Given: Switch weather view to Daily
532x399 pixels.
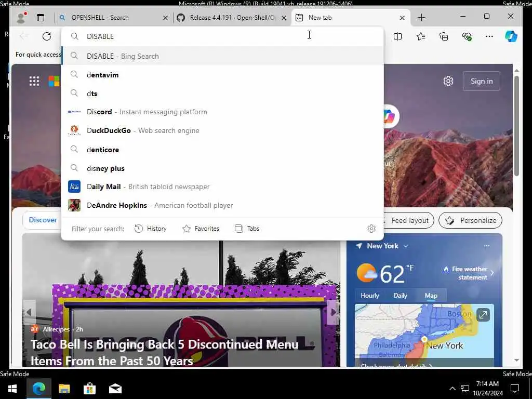Looking at the screenshot, I should [401, 296].
